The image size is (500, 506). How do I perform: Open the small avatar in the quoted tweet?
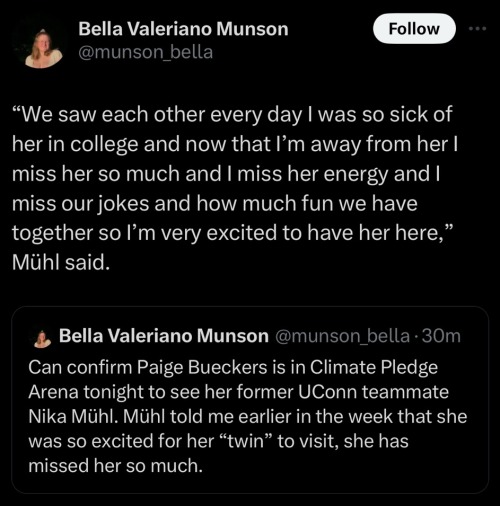pos(43,338)
